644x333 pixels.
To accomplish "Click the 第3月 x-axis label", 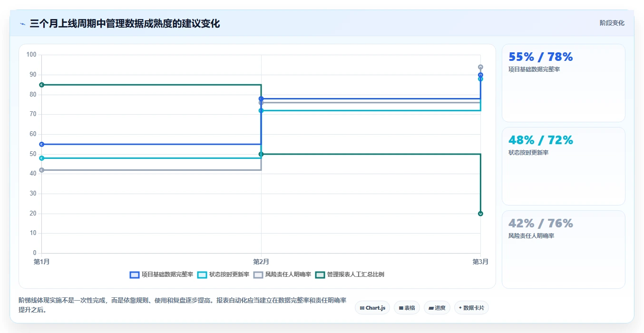I will point(480,262).
